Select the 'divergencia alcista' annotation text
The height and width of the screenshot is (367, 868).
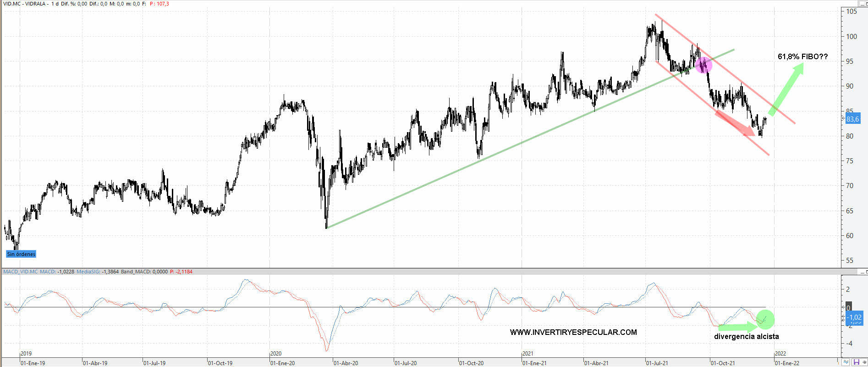[x=746, y=337]
